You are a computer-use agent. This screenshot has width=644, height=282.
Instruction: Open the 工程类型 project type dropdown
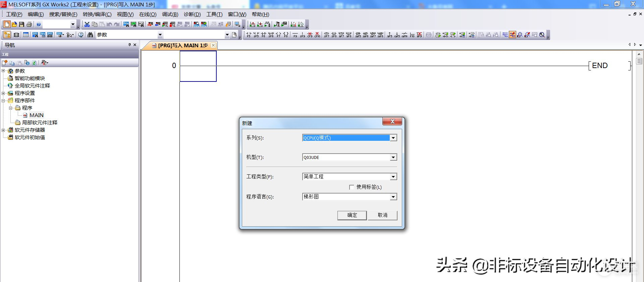(x=393, y=177)
